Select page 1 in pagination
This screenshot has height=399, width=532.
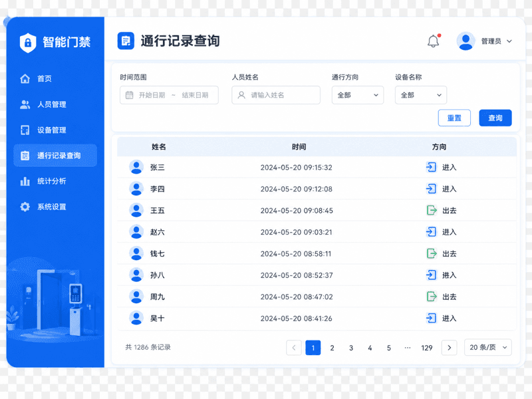click(x=313, y=347)
